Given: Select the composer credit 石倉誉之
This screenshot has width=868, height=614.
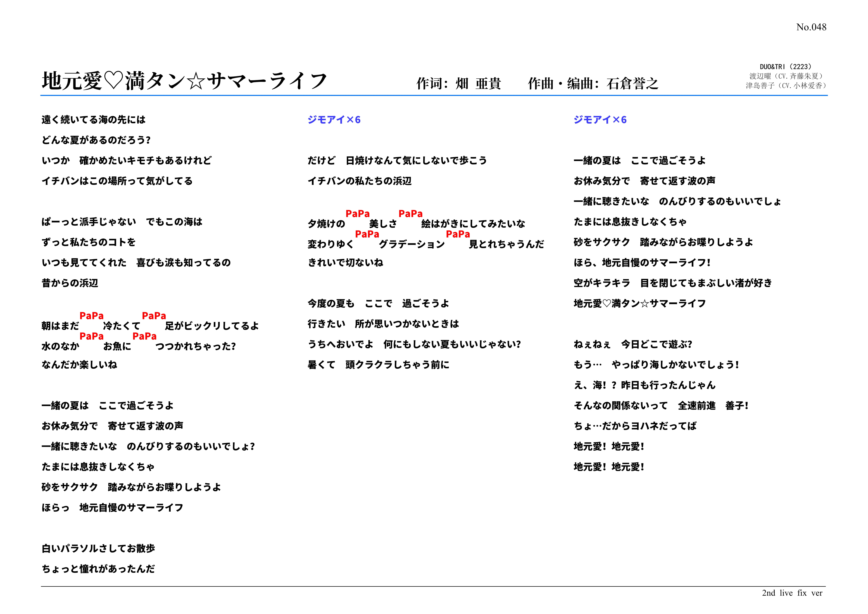Looking at the screenshot, I should [x=632, y=83].
